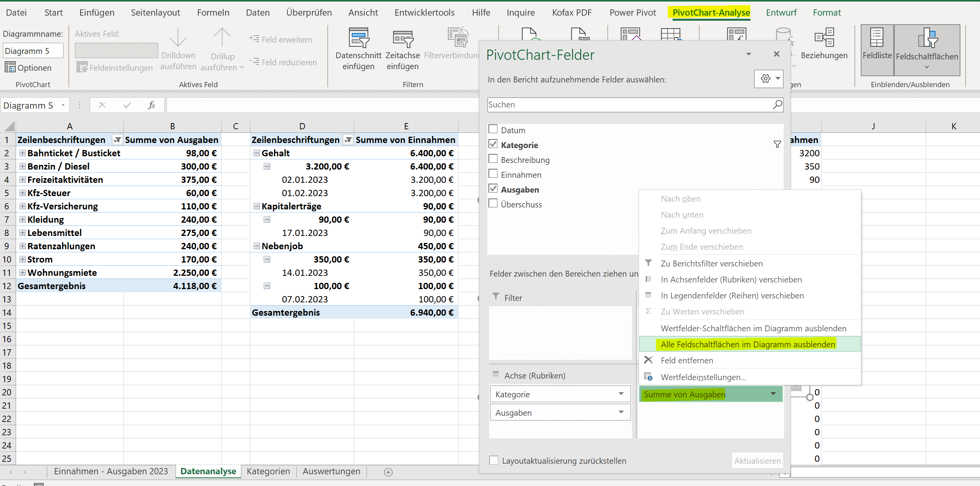Open PivotChart Optionen
The width and height of the screenshot is (980, 486).
(x=28, y=68)
